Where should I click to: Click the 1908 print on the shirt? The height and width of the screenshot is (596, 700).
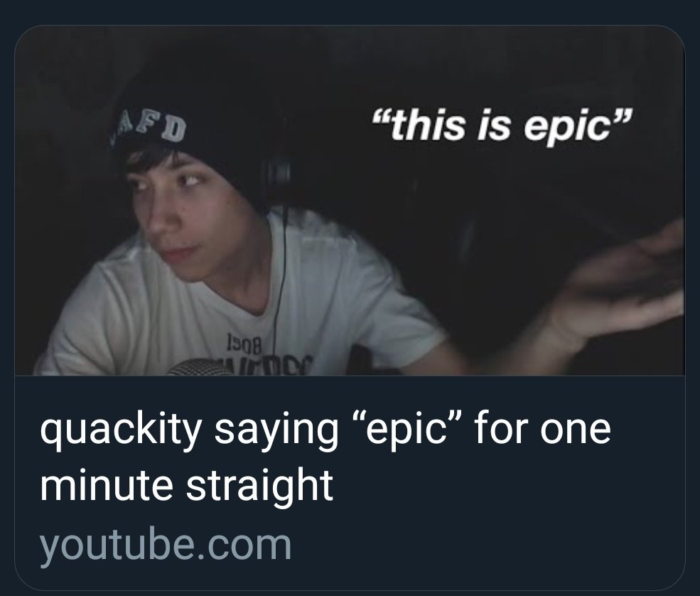(243, 343)
